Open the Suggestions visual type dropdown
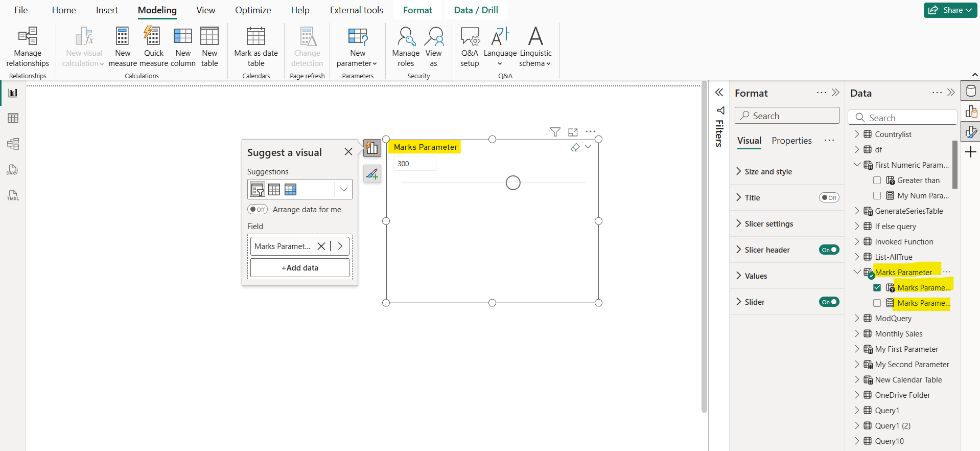Screen dimensions: 980x451 pyautogui.click(x=343, y=190)
